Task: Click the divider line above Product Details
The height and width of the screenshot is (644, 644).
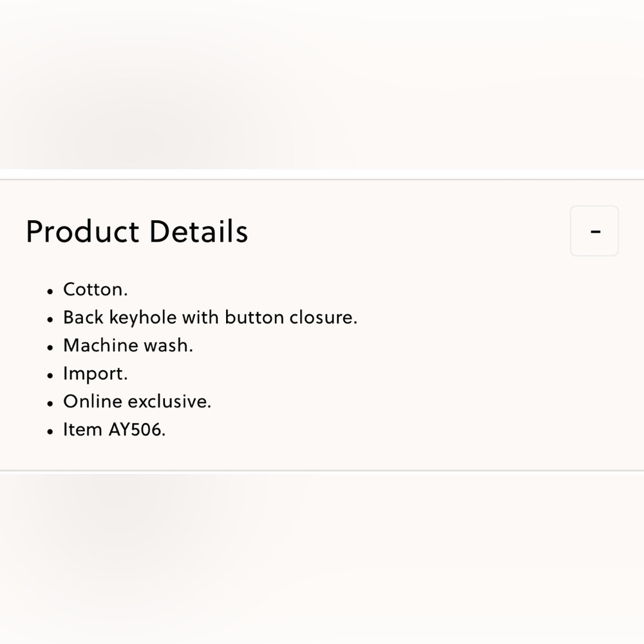Action: click(322, 180)
